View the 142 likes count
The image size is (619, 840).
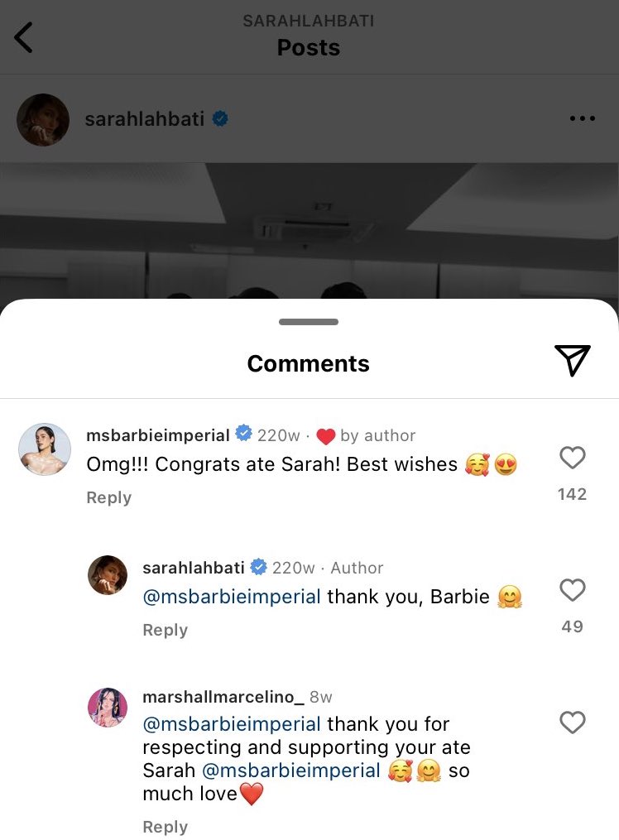572,494
